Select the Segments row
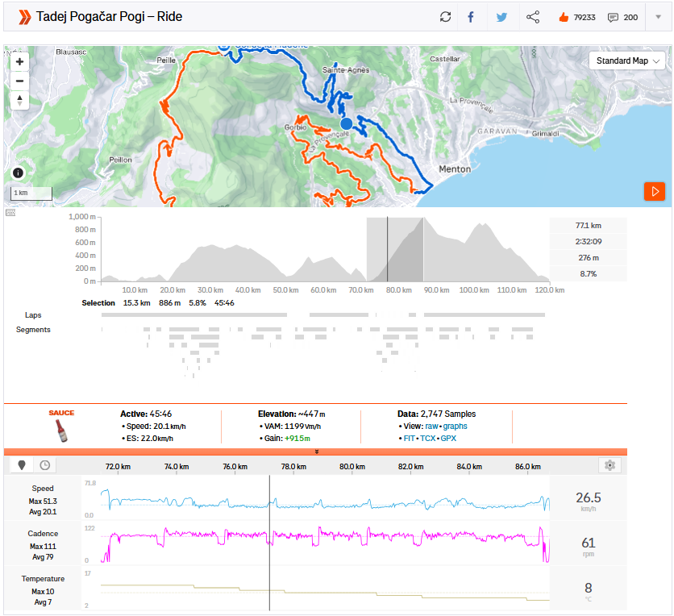Viewport: 674px width, 616px height. point(34,330)
